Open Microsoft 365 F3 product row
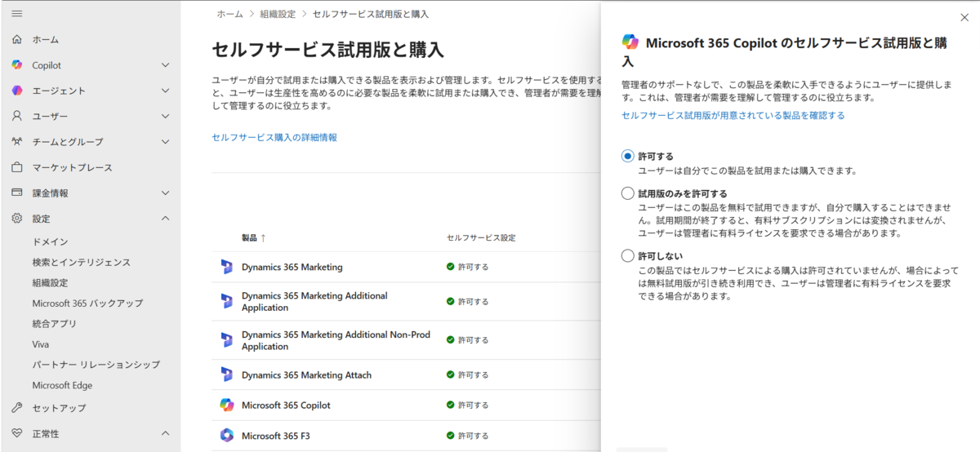Viewport: 980px width, 452px height. click(405, 436)
